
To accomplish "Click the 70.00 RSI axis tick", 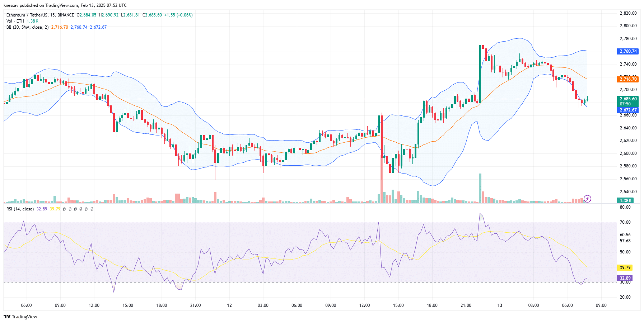I will point(625,222).
